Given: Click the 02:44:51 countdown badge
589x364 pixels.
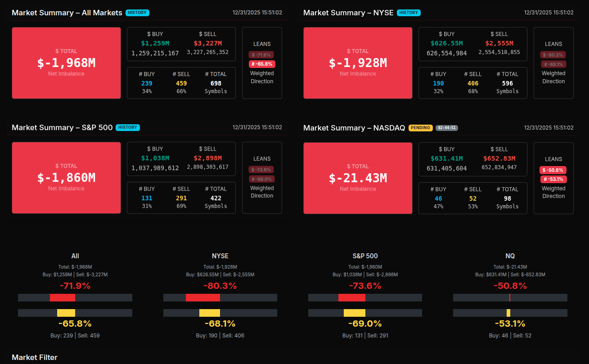Looking at the screenshot, I should click(x=447, y=128).
